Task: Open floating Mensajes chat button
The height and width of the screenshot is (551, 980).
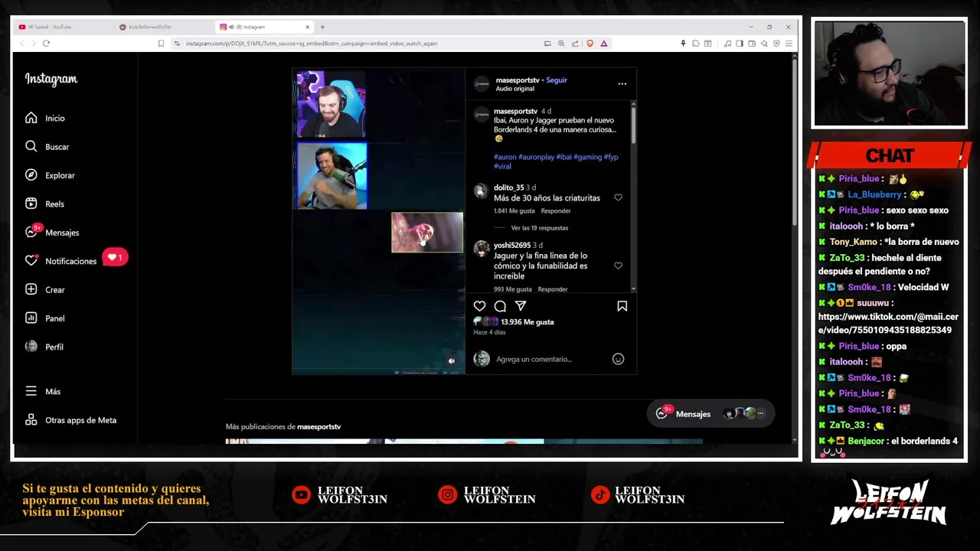Action: (x=710, y=413)
